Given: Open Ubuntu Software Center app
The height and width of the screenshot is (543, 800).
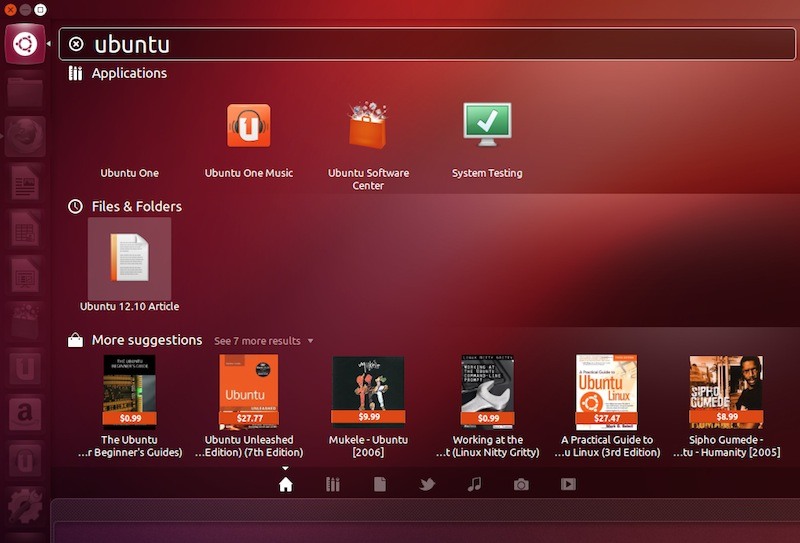Looking at the screenshot, I should point(368,125).
